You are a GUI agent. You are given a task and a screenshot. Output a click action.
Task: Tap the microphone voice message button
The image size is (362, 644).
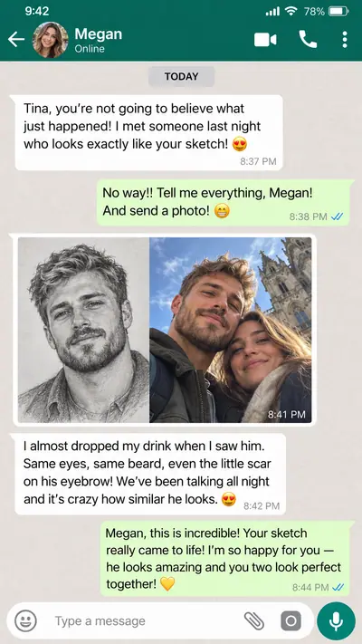336,621
